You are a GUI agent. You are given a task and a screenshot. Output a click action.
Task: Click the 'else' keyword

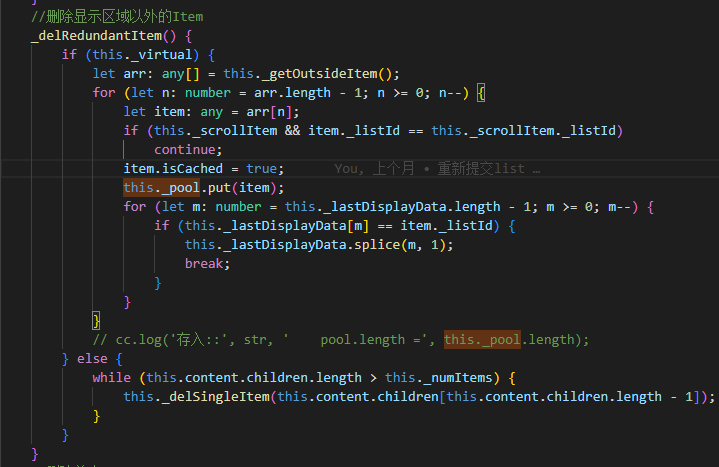[x=92, y=359]
